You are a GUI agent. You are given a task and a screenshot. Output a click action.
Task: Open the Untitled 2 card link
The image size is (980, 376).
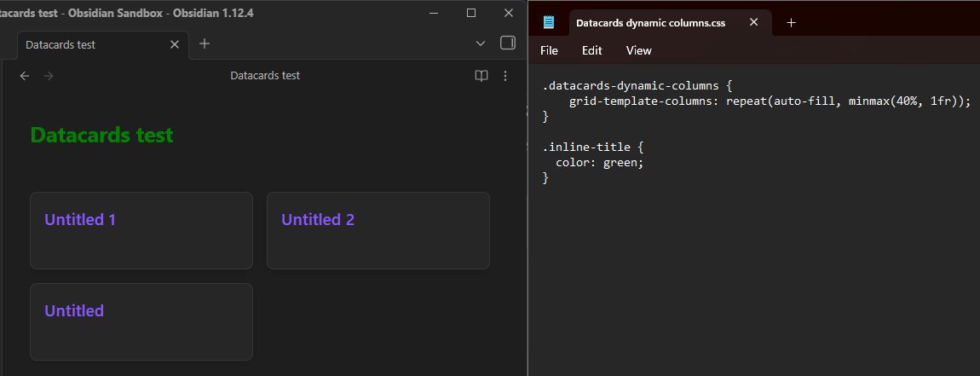(x=318, y=220)
